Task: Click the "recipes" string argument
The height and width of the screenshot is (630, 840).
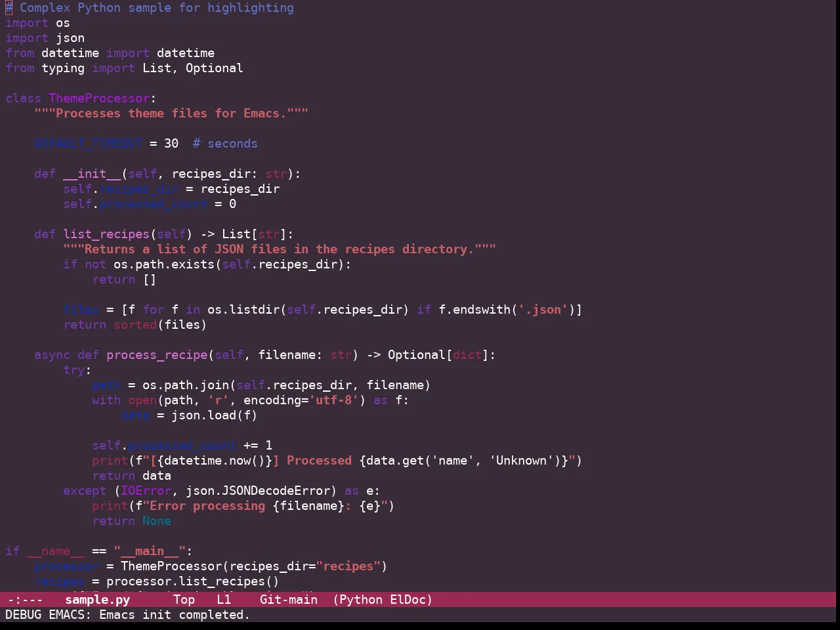Action: [348, 566]
